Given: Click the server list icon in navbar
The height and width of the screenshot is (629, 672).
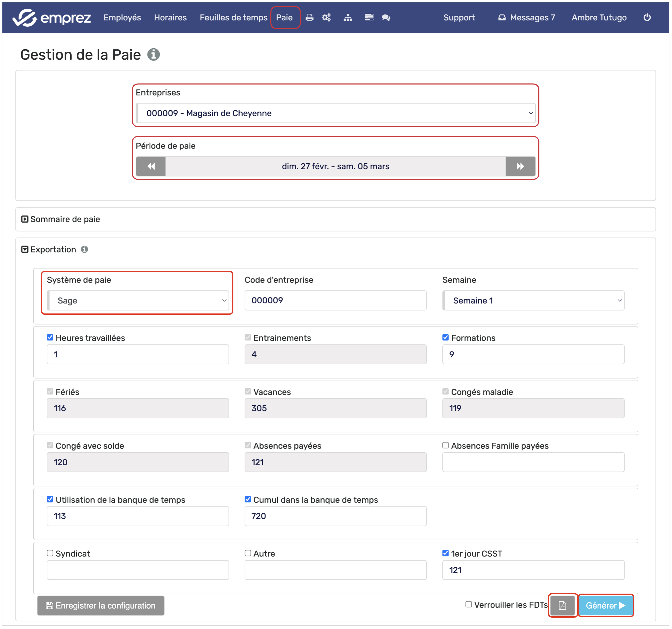Looking at the screenshot, I should [369, 18].
